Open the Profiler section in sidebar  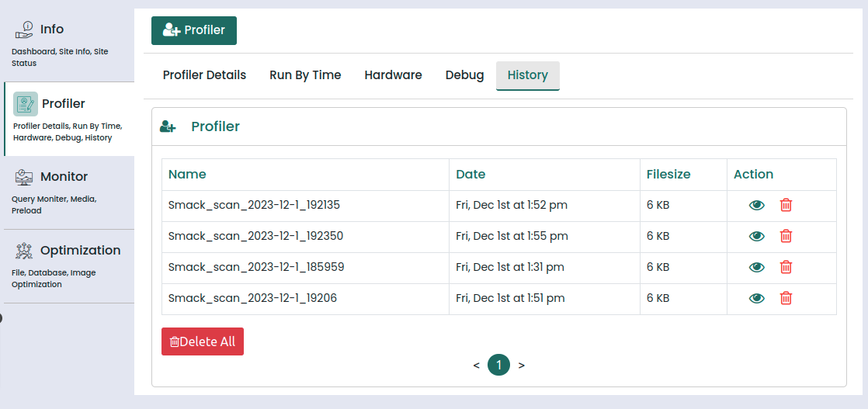coord(68,119)
